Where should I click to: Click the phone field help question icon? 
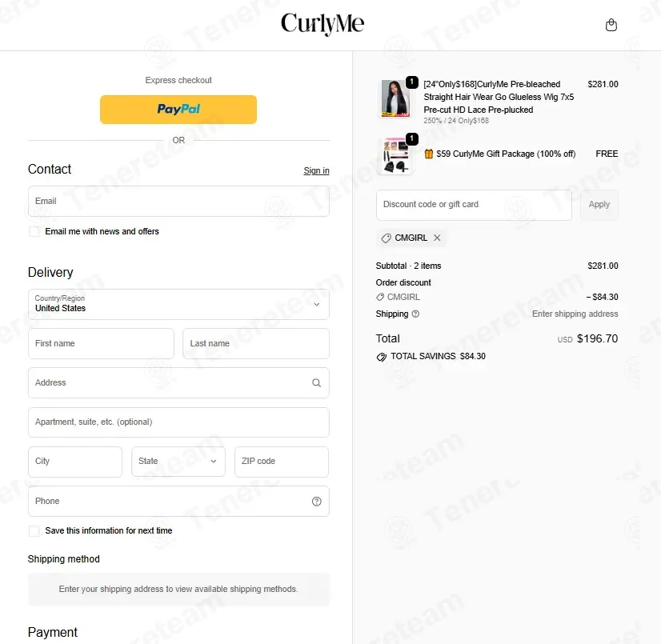[316, 501]
